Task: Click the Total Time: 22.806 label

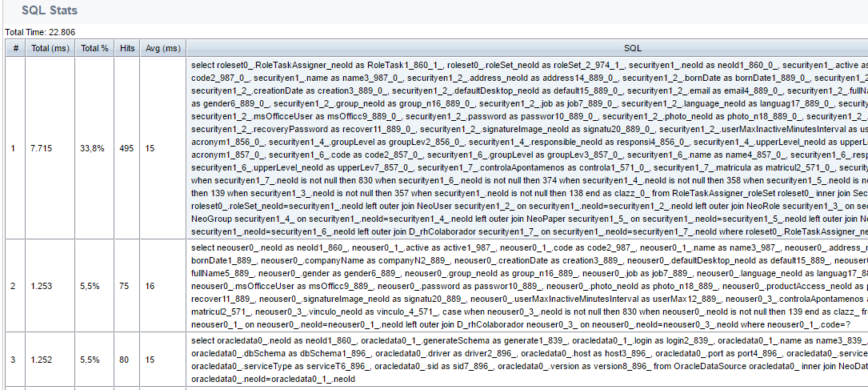Action: click(x=40, y=32)
